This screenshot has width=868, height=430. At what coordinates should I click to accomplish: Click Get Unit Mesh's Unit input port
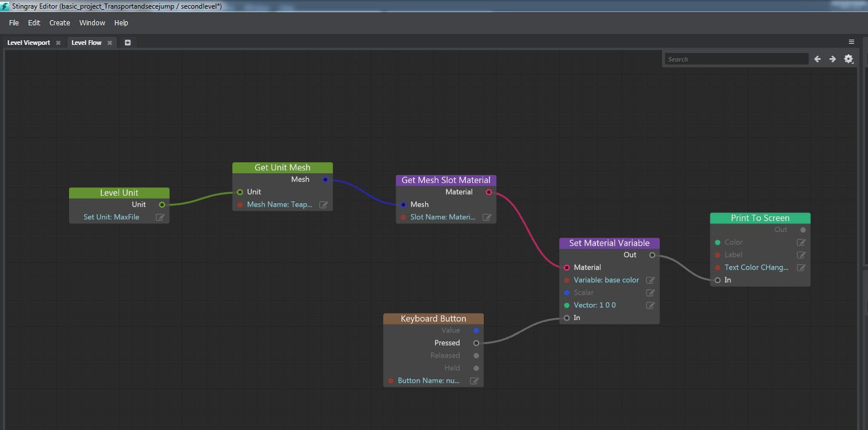pyautogui.click(x=240, y=192)
